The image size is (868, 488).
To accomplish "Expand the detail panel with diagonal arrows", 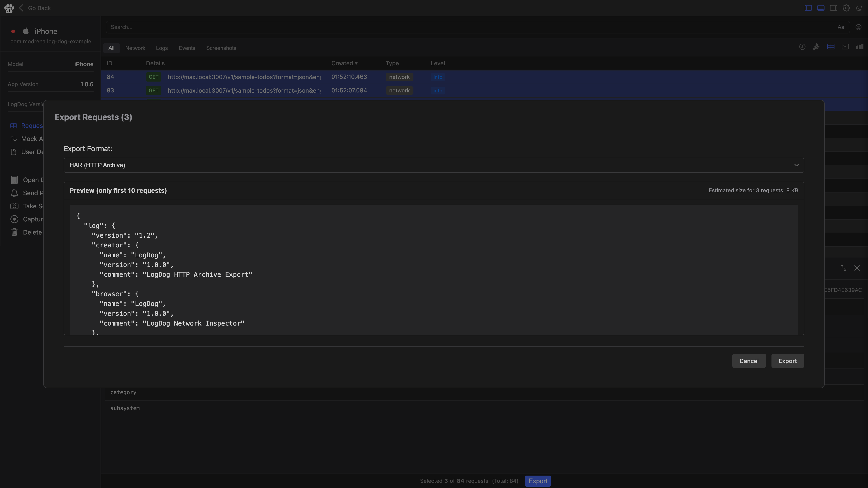I will (x=843, y=268).
